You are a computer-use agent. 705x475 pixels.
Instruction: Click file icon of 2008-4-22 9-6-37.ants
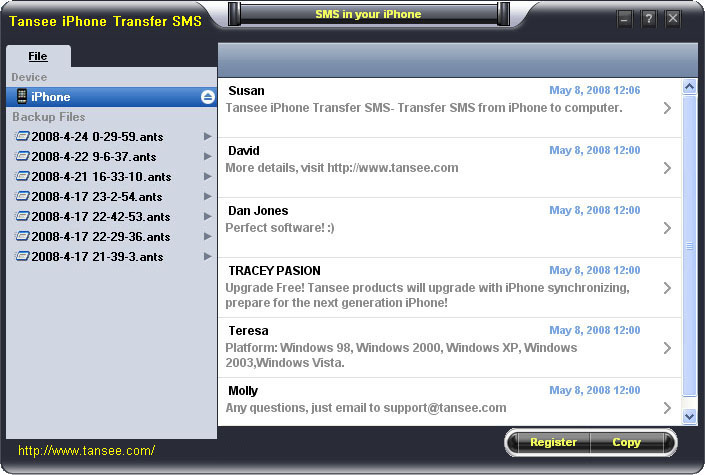tap(22, 156)
